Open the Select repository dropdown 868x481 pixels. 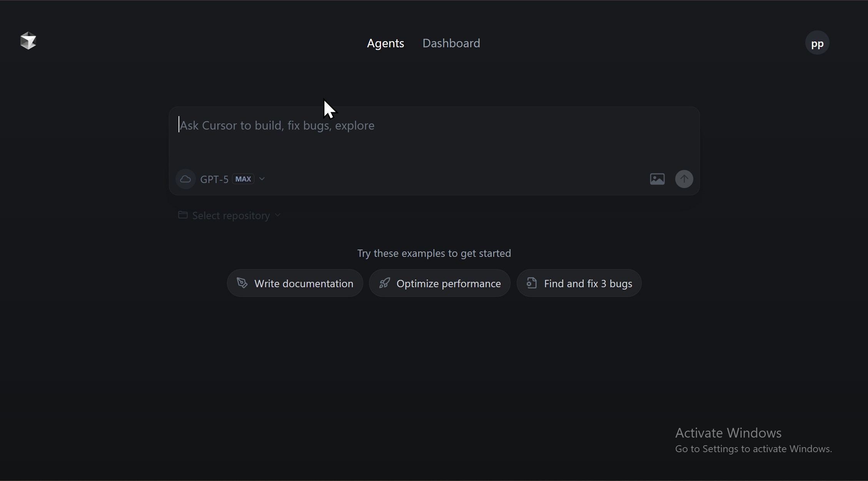(231, 216)
